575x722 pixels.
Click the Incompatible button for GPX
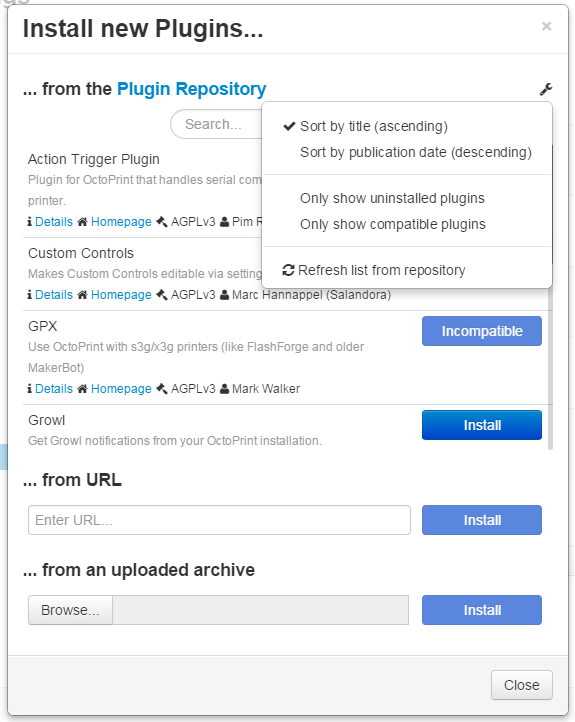tap(482, 331)
